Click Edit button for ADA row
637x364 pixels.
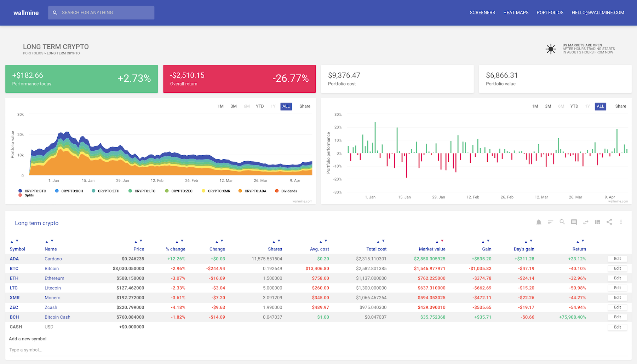point(618,259)
